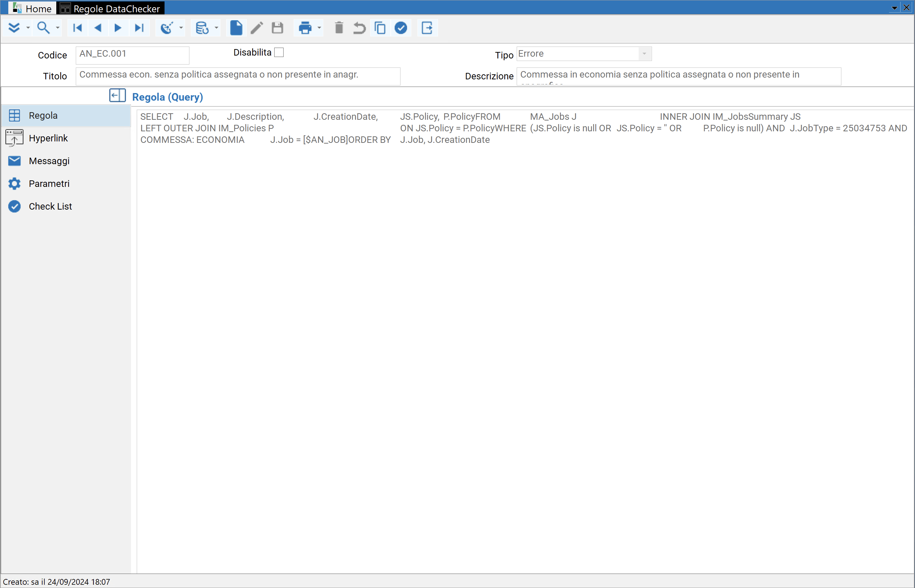Click the satellite dish radar icon
This screenshot has width=915, height=588.
tap(166, 28)
